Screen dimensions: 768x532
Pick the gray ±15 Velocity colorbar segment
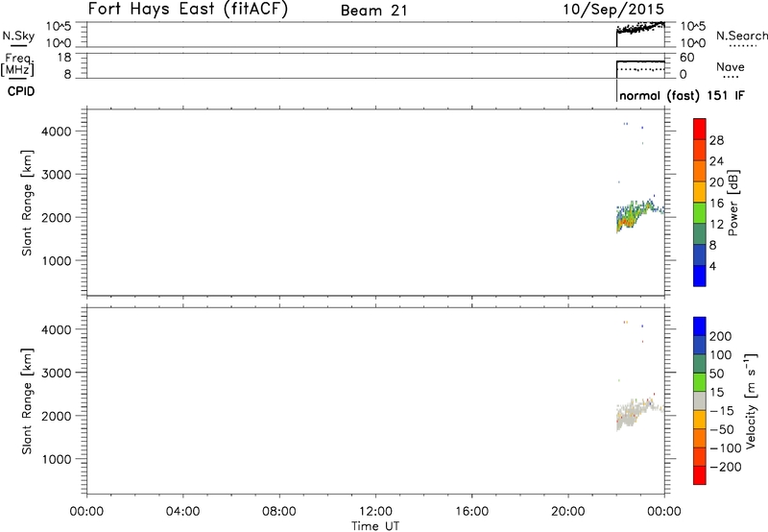click(x=700, y=400)
